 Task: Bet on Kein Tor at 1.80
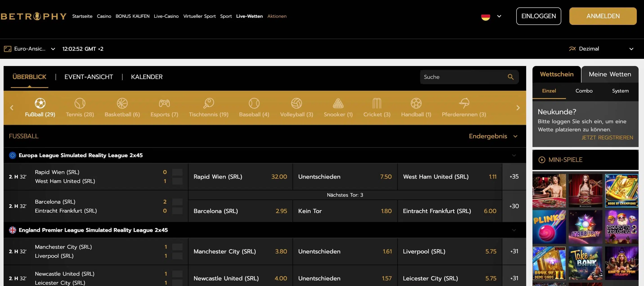[x=345, y=211]
